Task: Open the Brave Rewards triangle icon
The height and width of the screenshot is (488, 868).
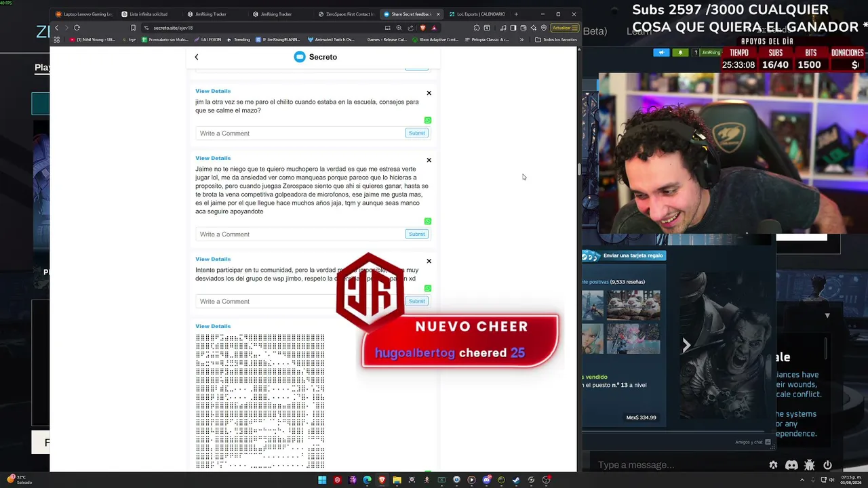Action: coord(434,28)
